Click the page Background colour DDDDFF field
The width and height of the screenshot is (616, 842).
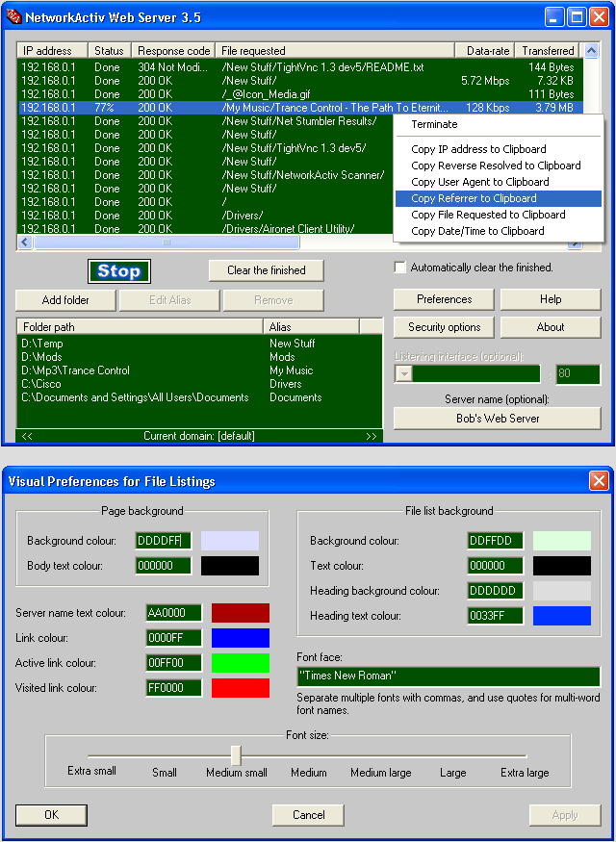tap(164, 541)
